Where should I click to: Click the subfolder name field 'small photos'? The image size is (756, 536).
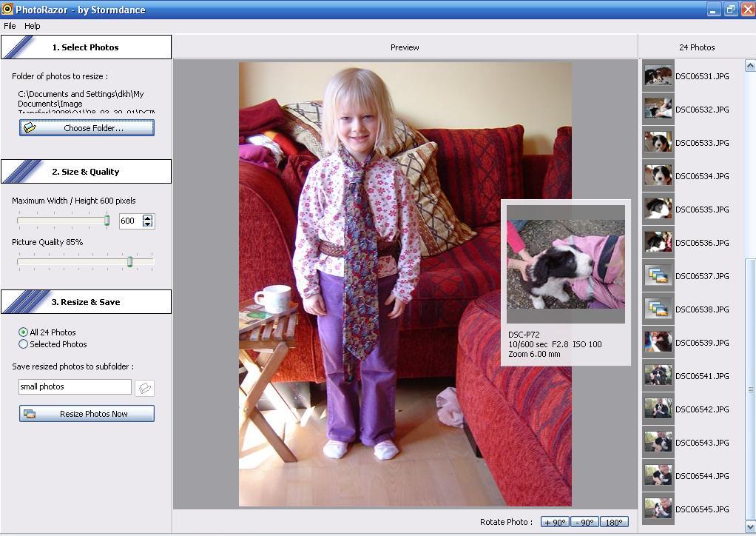pyautogui.click(x=75, y=386)
